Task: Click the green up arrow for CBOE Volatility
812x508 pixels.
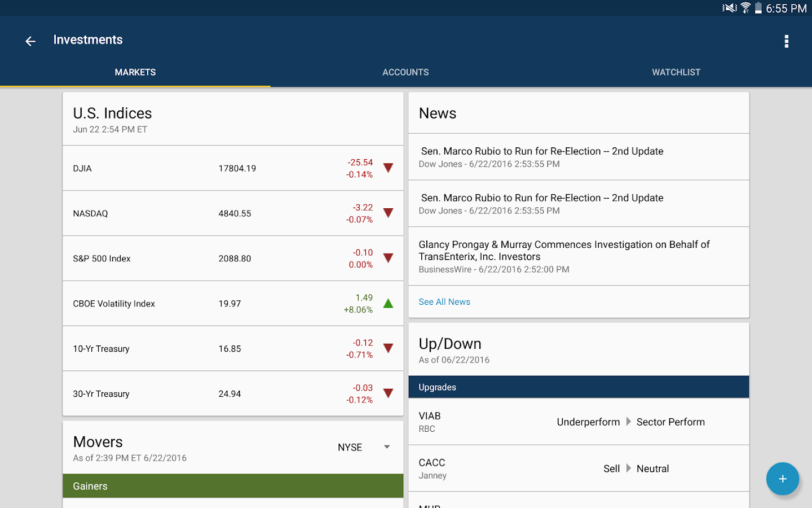Action: pos(388,303)
